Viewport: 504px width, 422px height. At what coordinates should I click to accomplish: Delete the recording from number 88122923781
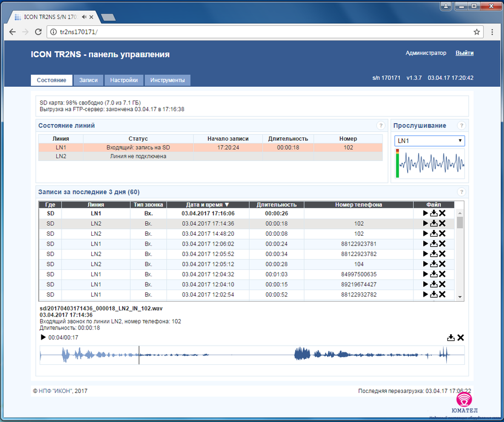[442, 243]
